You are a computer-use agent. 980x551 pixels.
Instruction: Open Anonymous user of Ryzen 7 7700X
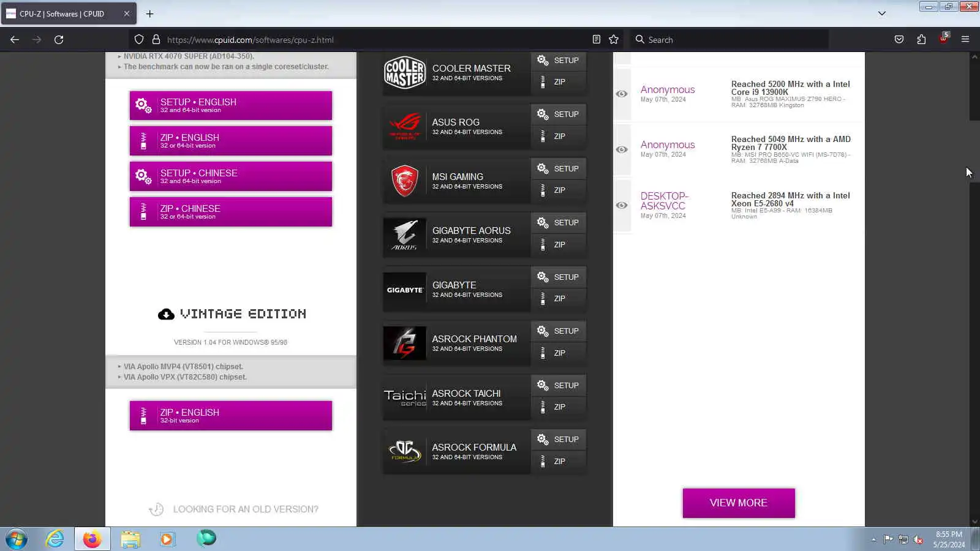668,144
